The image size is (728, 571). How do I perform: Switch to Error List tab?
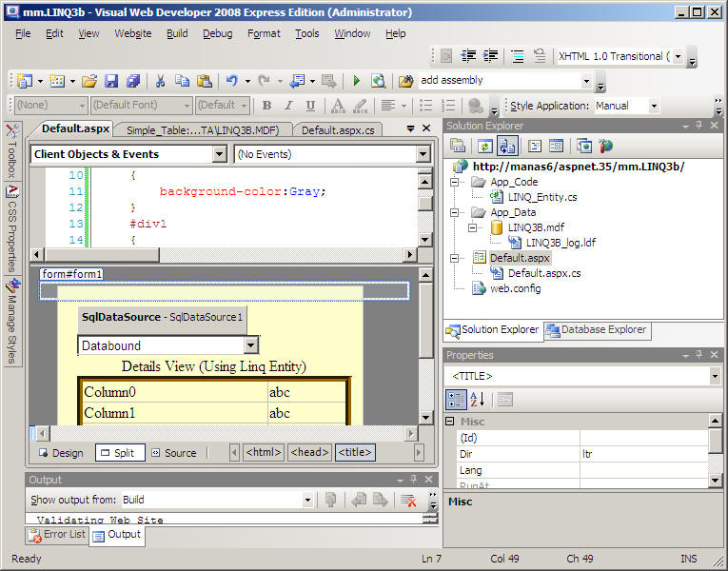coord(57,535)
